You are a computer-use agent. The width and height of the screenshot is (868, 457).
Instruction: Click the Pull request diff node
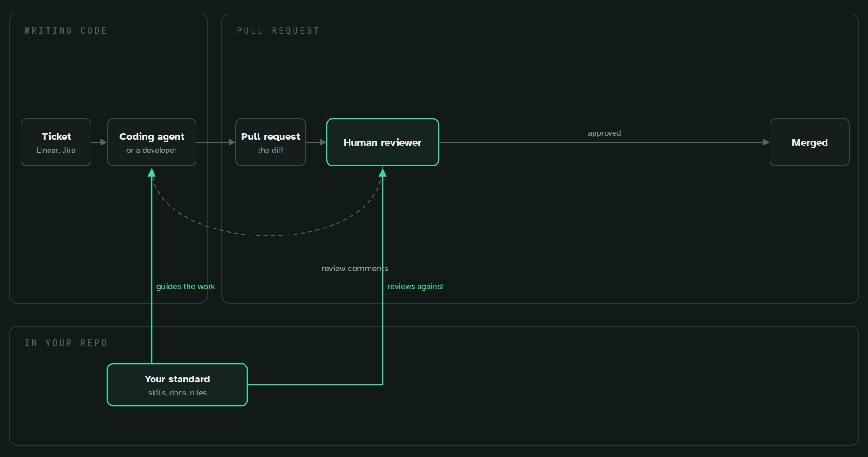coord(271,142)
